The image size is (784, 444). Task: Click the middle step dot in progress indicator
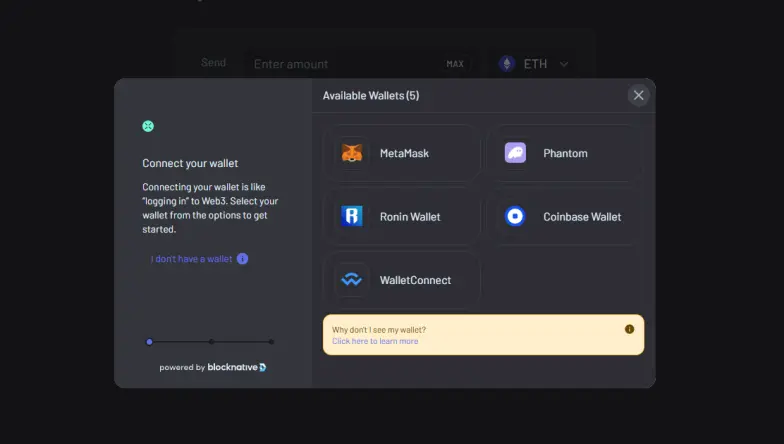click(212, 342)
